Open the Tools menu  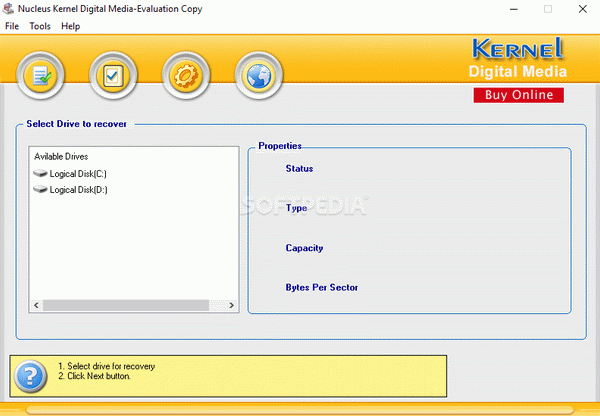pos(40,26)
